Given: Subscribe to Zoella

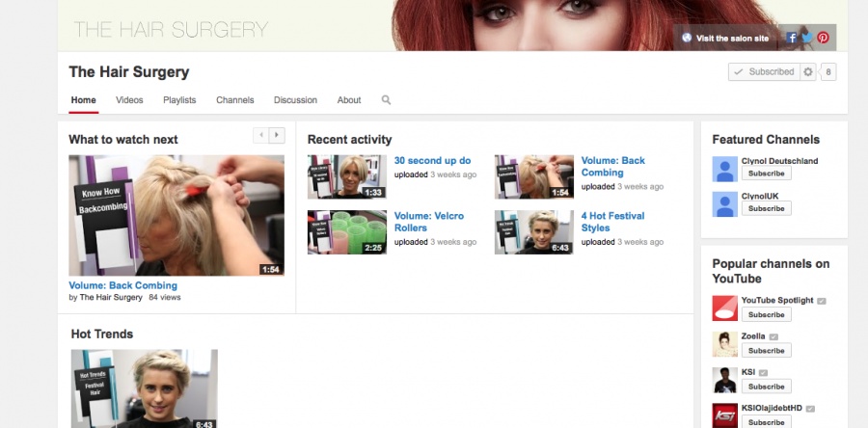Looking at the screenshot, I should pyautogui.click(x=766, y=351).
